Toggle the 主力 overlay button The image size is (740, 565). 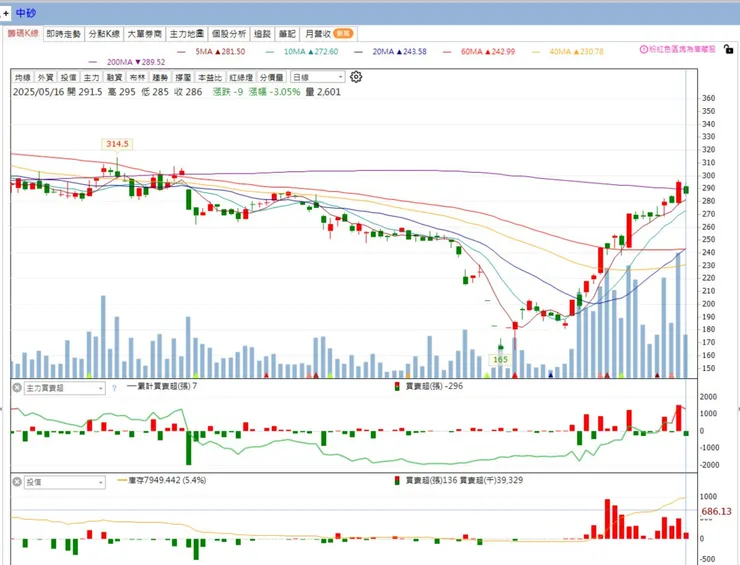(91, 77)
